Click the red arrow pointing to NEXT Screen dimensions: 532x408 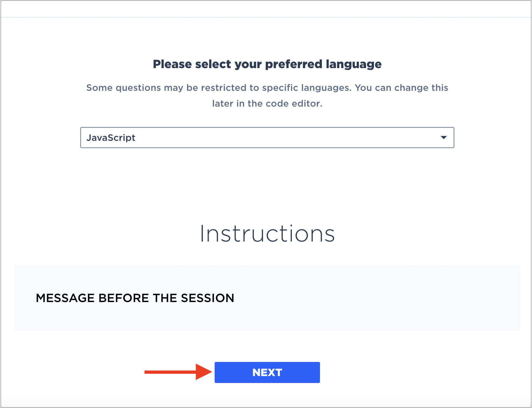(178, 372)
